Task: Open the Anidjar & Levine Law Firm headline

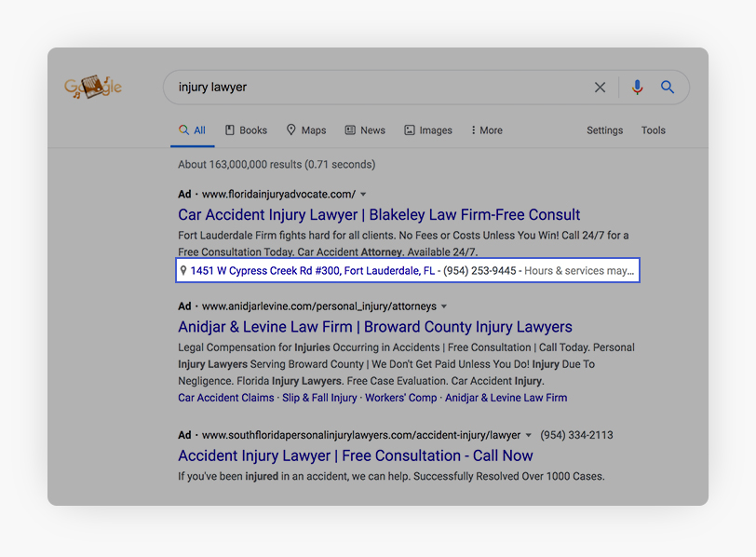Action: [374, 327]
